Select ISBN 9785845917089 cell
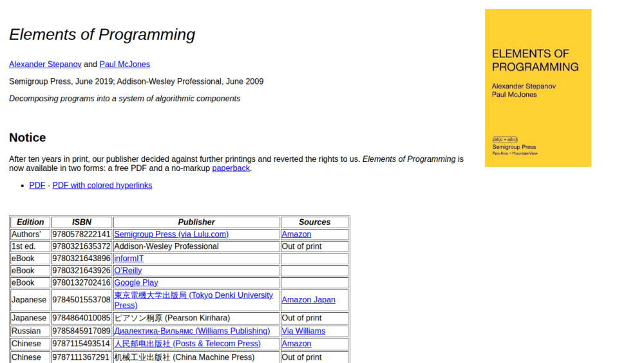The image size is (644, 363). click(81, 331)
